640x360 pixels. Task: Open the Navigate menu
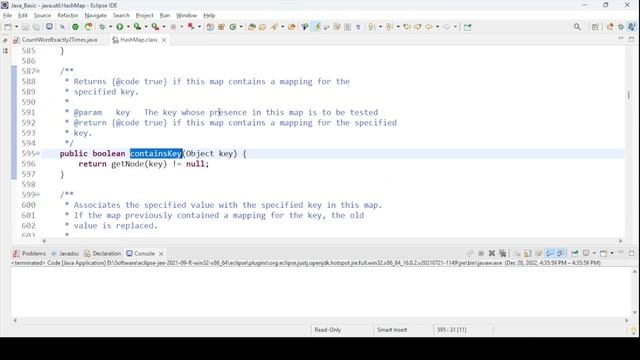click(96, 16)
